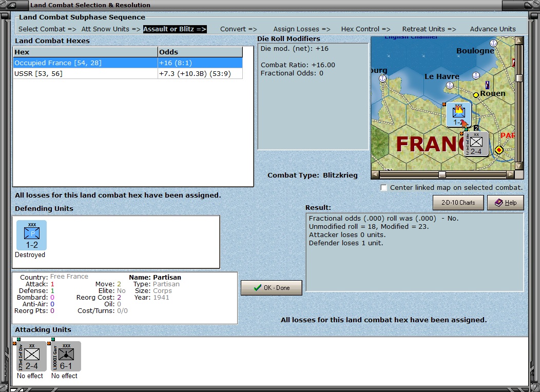Click the +7.3 (+10.3B) (53:9) odds cell
This screenshot has width=540, height=392.
(200, 74)
